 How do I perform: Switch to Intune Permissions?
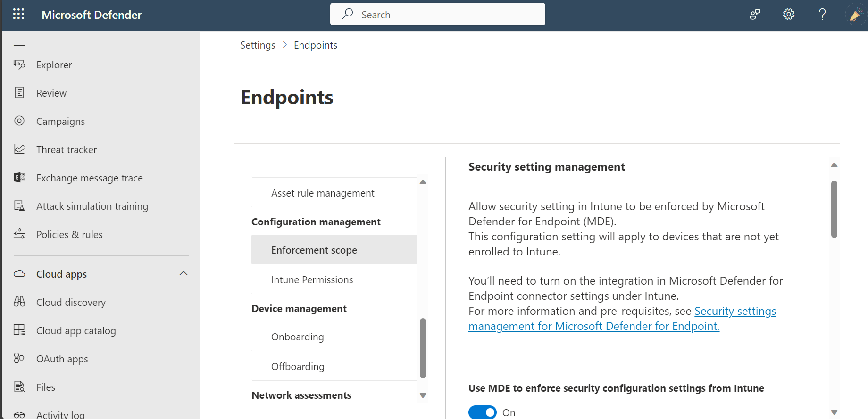(x=312, y=279)
